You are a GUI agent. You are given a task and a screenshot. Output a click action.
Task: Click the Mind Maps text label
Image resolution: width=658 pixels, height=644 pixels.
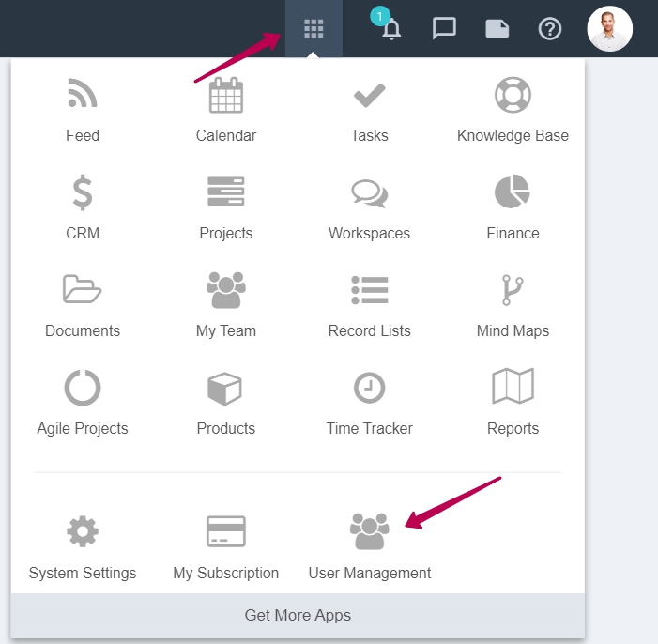(513, 331)
